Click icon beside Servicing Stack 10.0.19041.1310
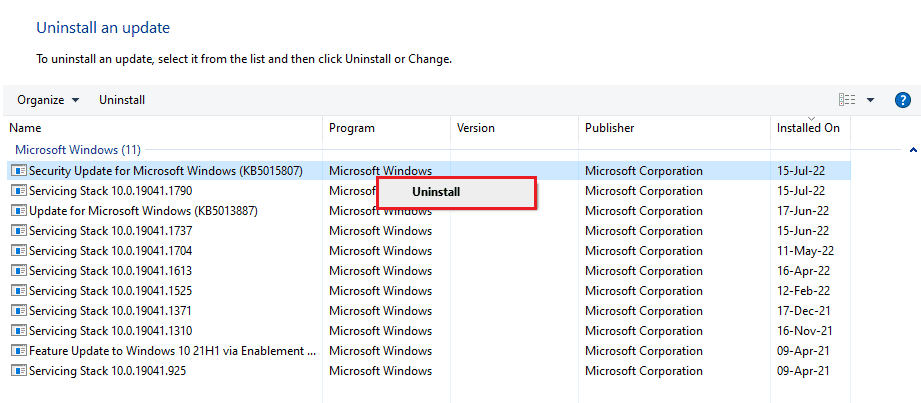The image size is (921, 403). (x=19, y=331)
